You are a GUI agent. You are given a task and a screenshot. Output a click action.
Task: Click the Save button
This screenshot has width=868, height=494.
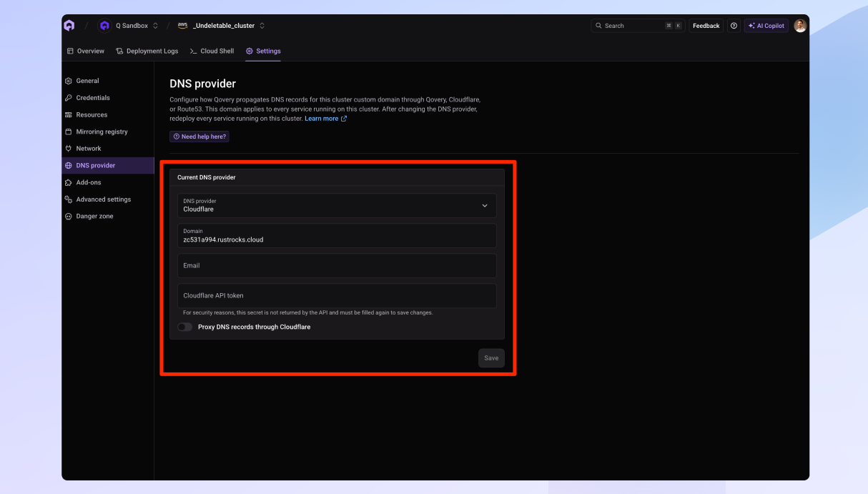click(491, 358)
